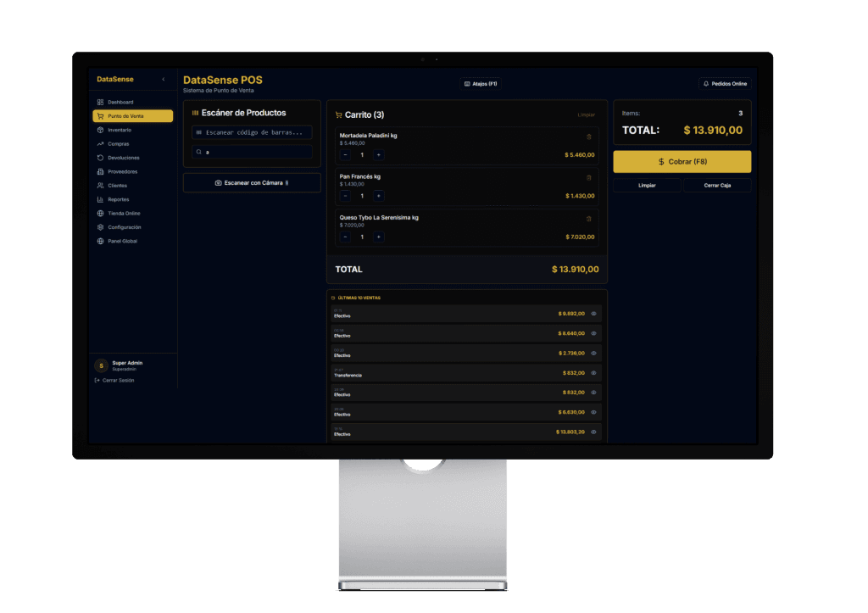Screen dimensions: 868x613
Task: Show the Transferencia sale via eye icon
Action: pos(594,373)
